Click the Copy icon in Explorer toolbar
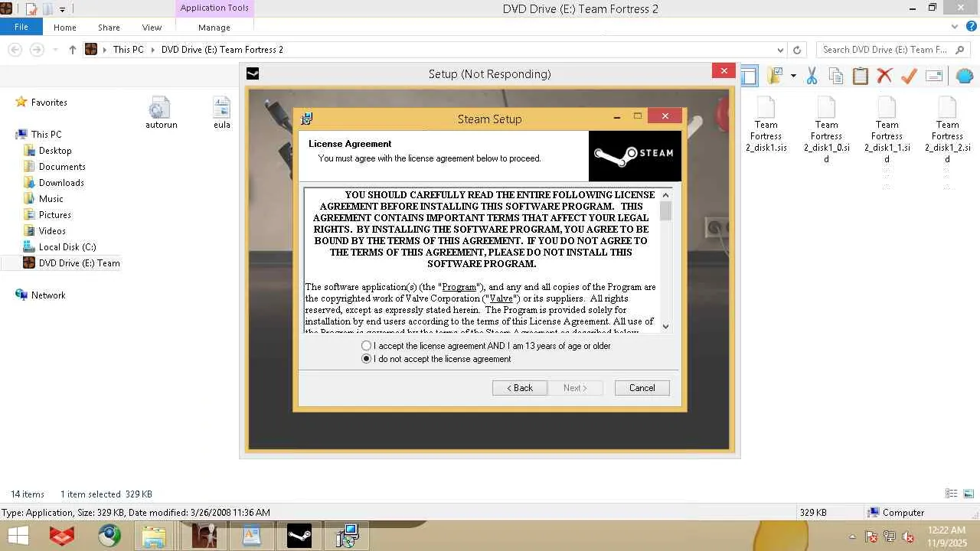 coord(836,76)
